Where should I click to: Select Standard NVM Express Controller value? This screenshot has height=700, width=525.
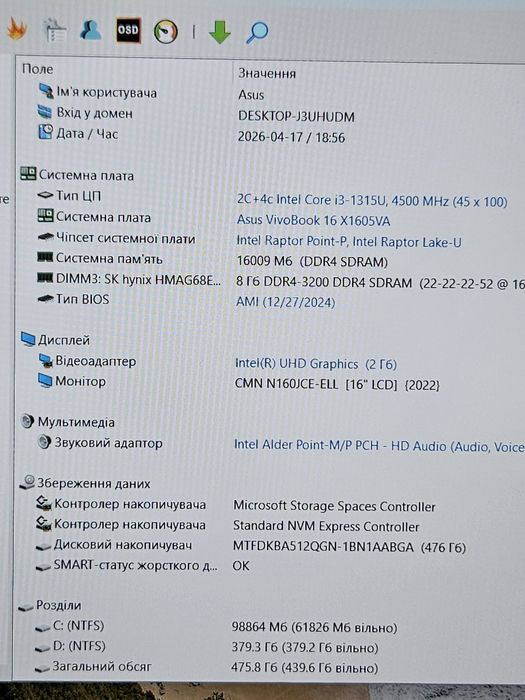[x=326, y=526]
